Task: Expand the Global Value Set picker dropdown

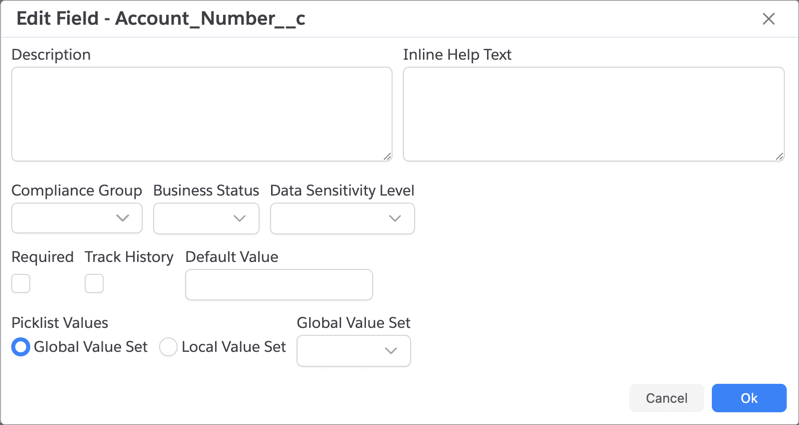Action: point(353,351)
